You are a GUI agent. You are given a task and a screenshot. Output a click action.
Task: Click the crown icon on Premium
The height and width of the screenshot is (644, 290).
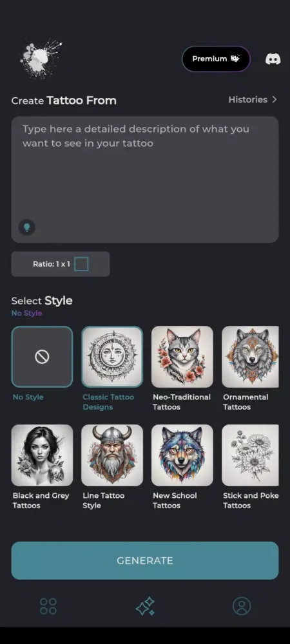235,59
